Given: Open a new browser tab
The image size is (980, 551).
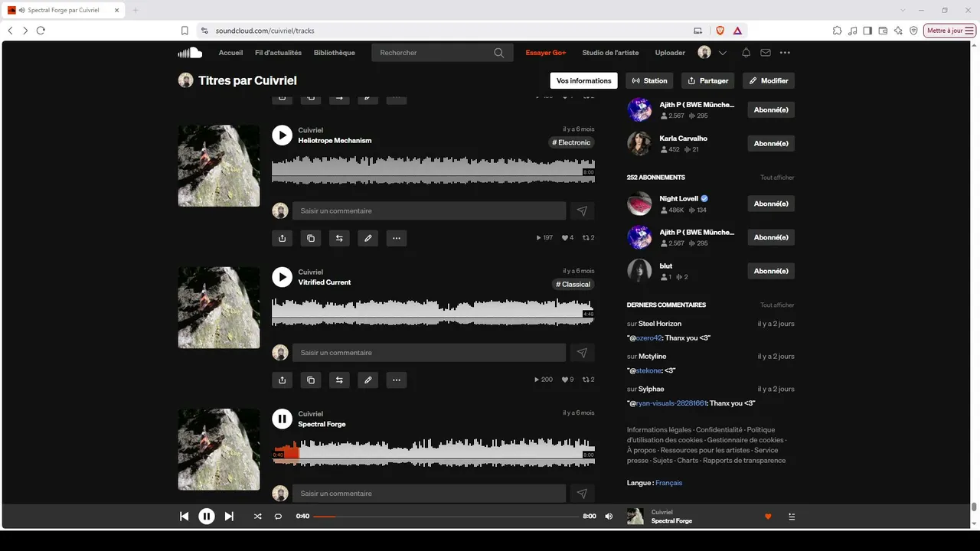Looking at the screenshot, I should pos(136,10).
